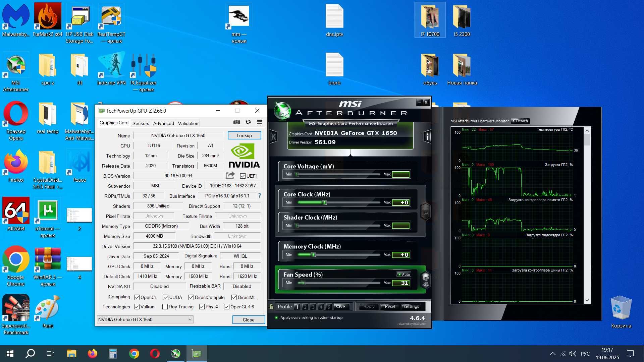
Task: Click Link clocks icon in Afterburner
Action: 425,211
